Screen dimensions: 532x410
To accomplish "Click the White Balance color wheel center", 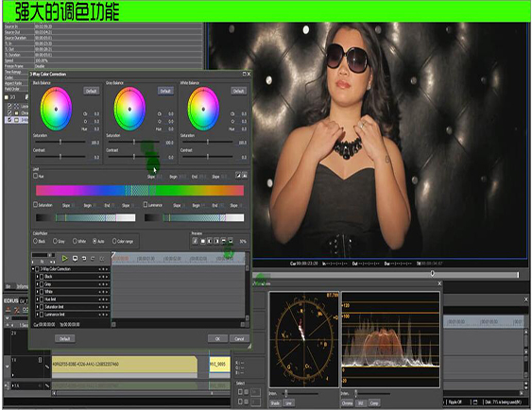I will (203, 109).
